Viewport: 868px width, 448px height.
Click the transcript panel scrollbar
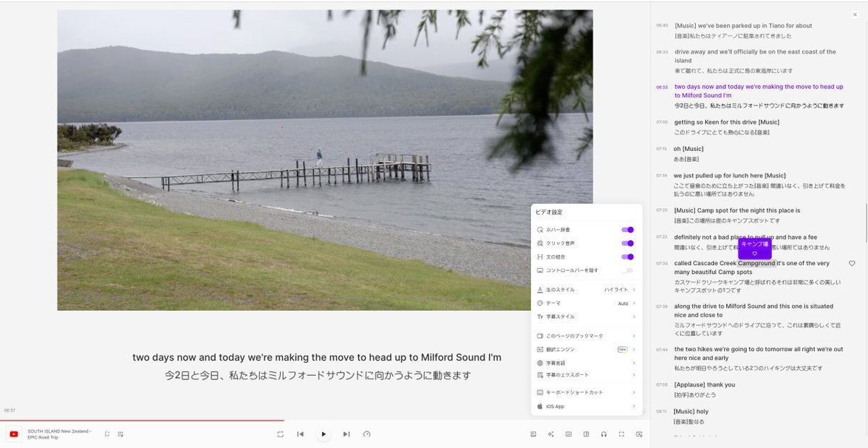click(866, 224)
